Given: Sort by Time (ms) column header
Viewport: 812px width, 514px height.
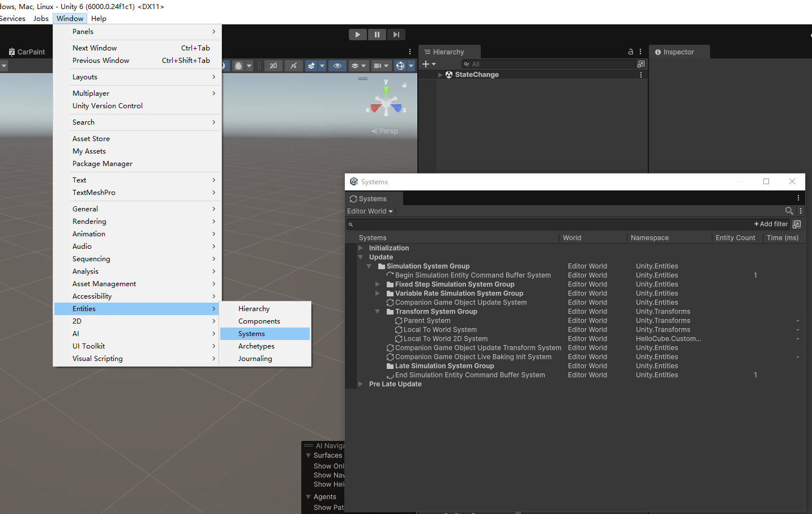Looking at the screenshot, I should point(783,238).
